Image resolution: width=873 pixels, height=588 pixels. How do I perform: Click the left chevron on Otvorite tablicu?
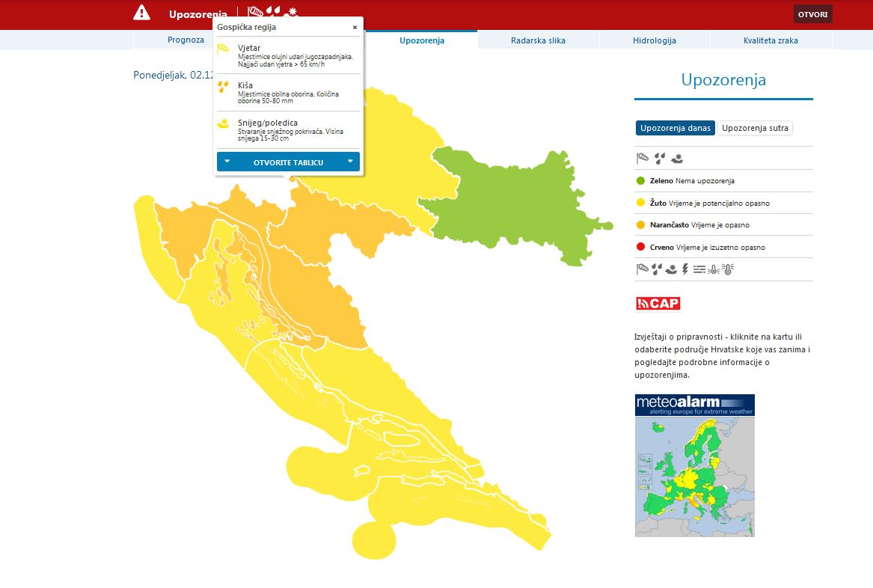227,161
